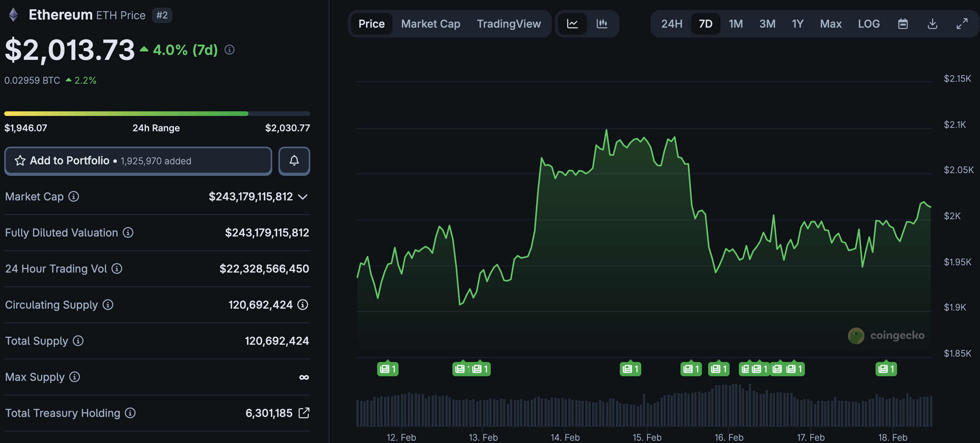Select the Max time range
The image size is (980, 443).
831,24
